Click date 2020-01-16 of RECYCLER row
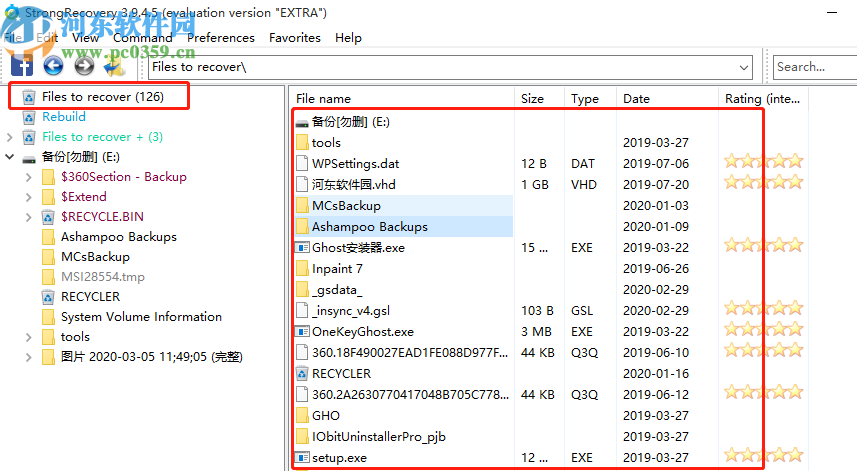 coord(656,374)
